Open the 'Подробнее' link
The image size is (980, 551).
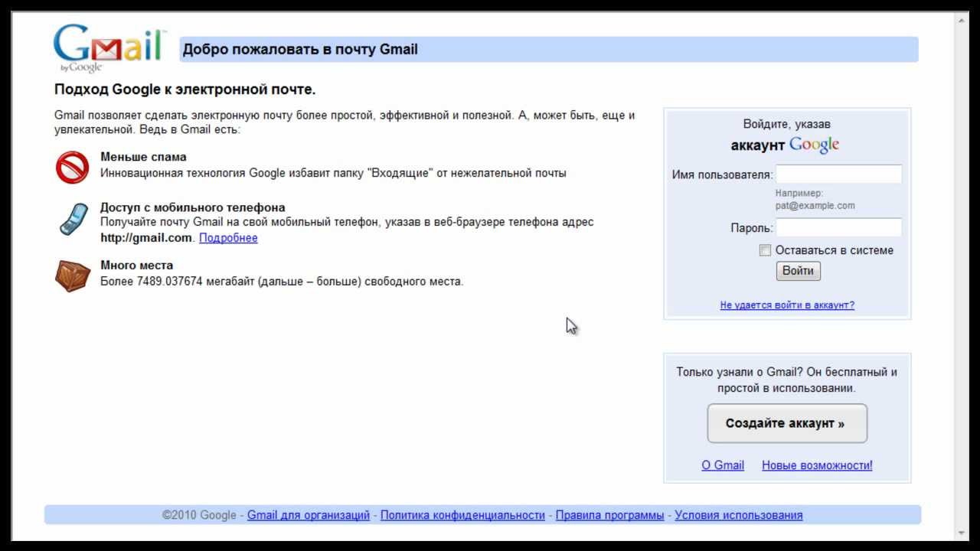click(228, 238)
